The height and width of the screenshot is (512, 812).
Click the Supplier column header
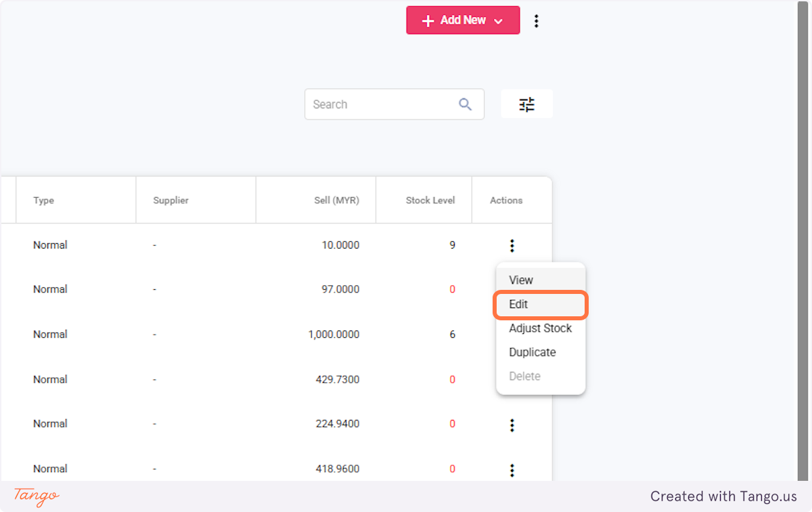(196, 200)
